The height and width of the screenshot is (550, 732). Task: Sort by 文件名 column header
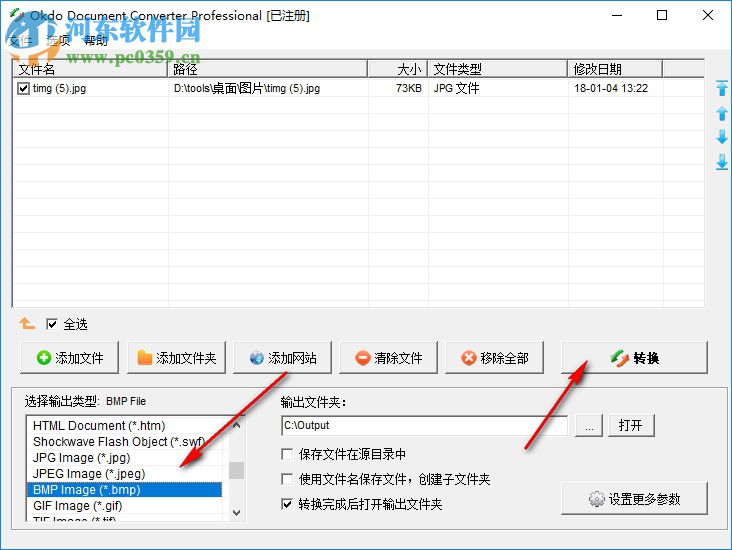[90, 69]
